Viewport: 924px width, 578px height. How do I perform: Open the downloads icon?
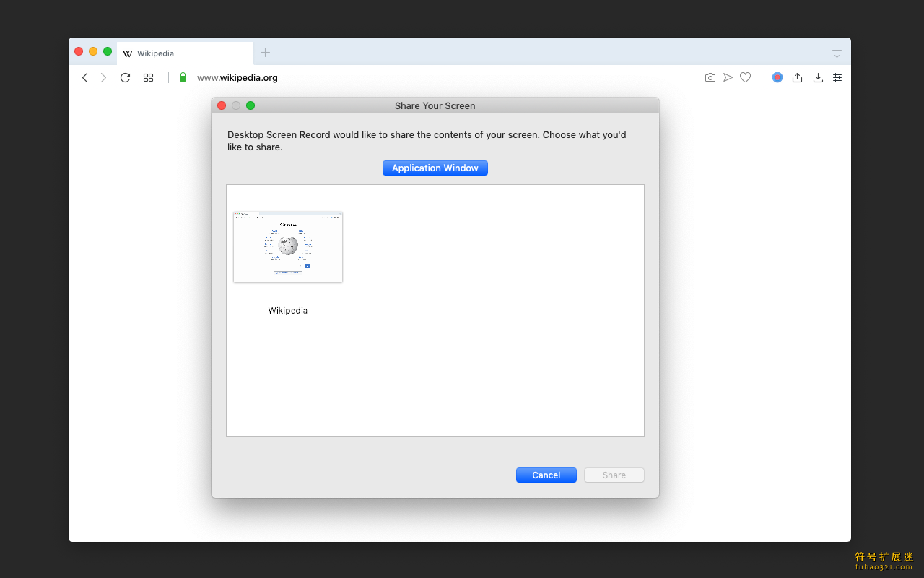point(818,77)
